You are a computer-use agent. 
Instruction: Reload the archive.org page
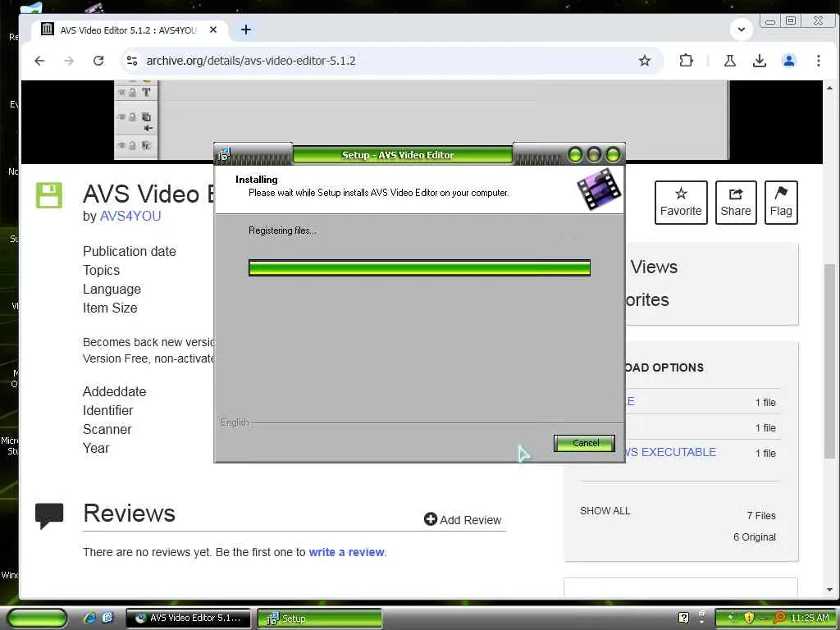98,61
